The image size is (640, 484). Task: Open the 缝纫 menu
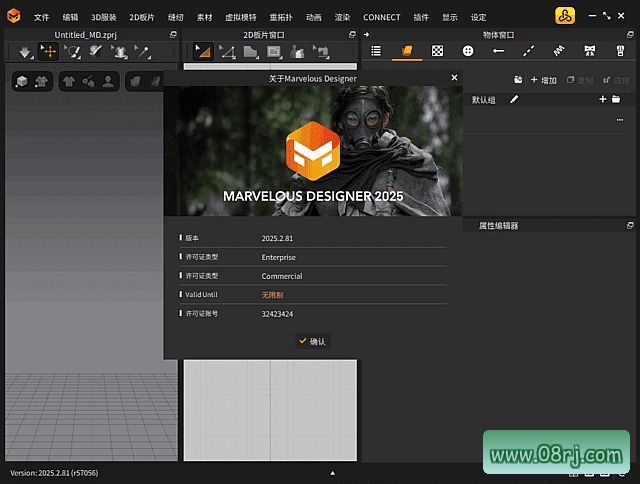click(176, 17)
